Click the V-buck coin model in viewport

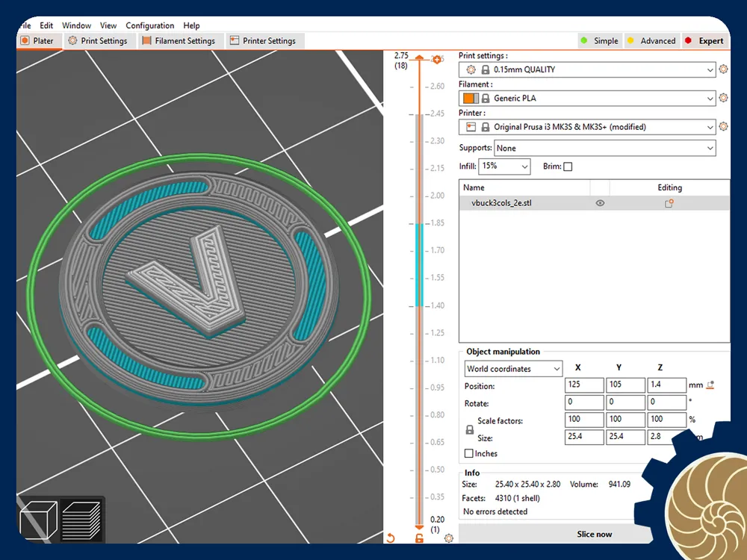199,289
